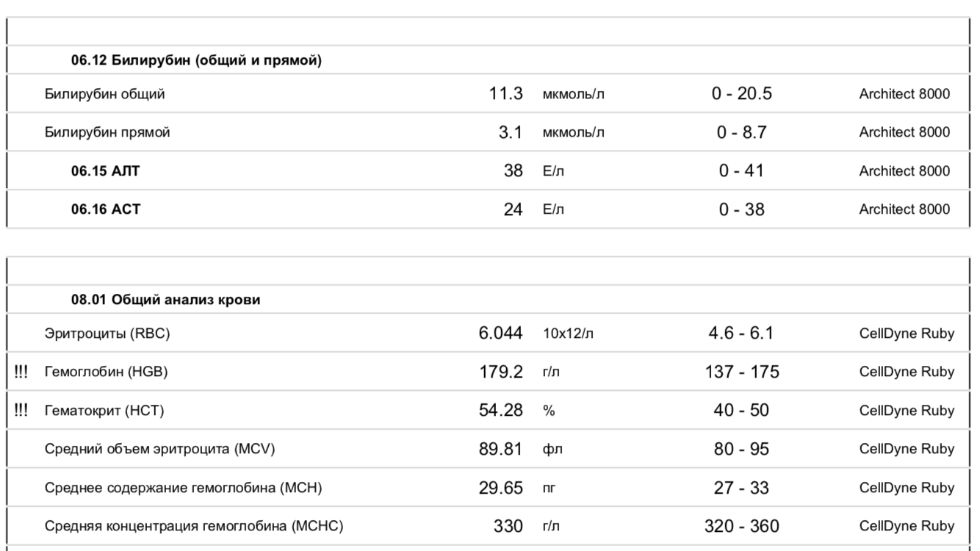
Task: Click Architect 8000 in the Билирубин общий row
Action: click(x=904, y=94)
